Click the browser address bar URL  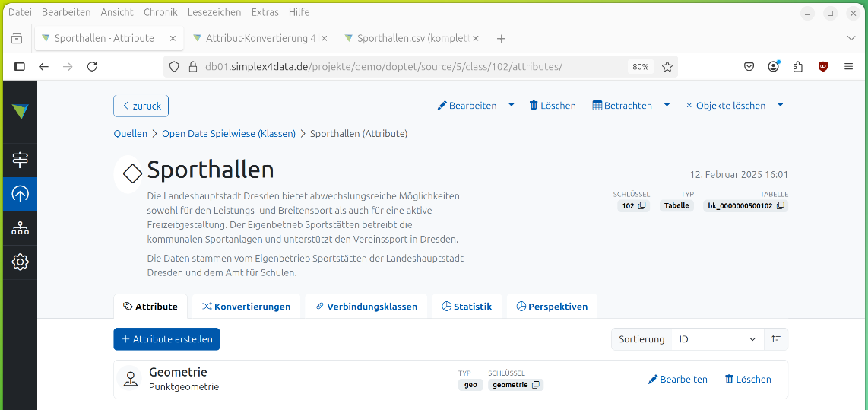[384, 66]
